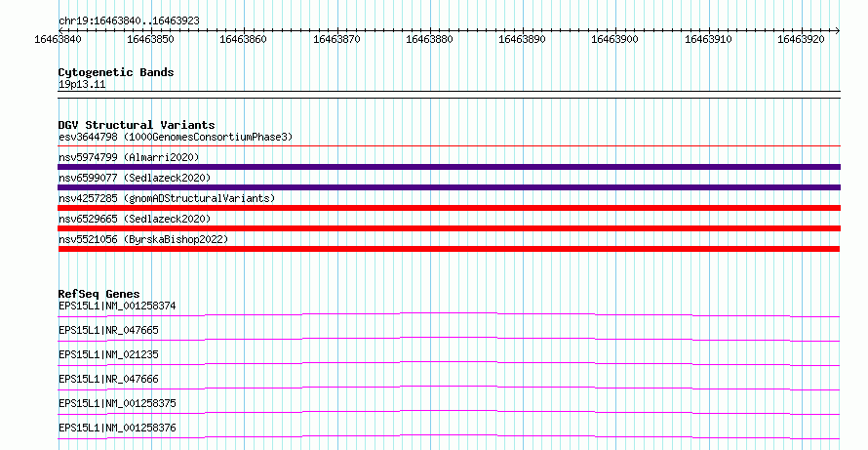Click the magenta line for NM_001258375
This screenshot has height=450, width=868.
pyautogui.click(x=449, y=412)
